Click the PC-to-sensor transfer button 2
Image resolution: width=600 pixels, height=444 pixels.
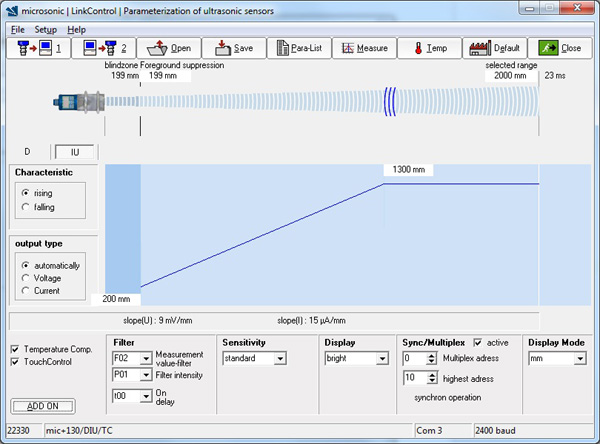pos(103,47)
